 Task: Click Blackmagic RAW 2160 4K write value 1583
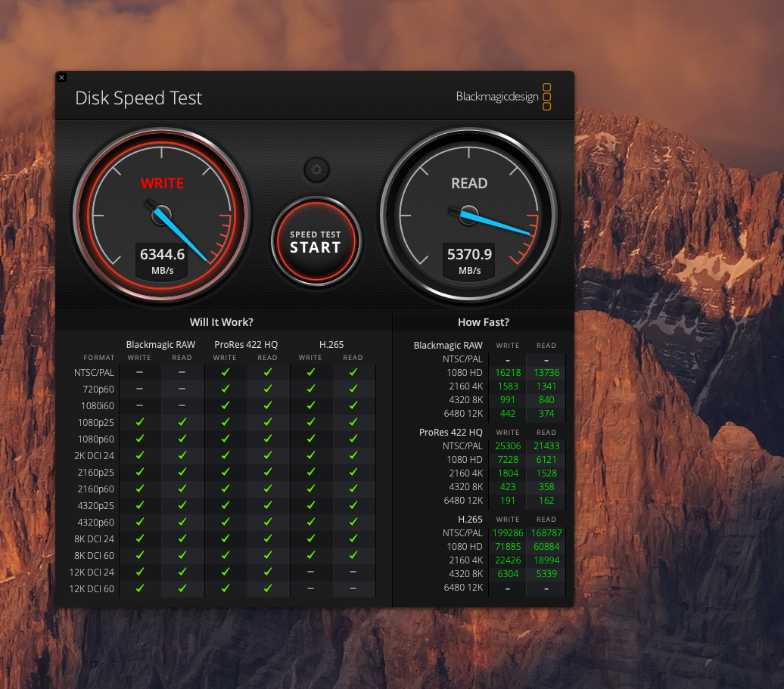pyautogui.click(x=508, y=386)
